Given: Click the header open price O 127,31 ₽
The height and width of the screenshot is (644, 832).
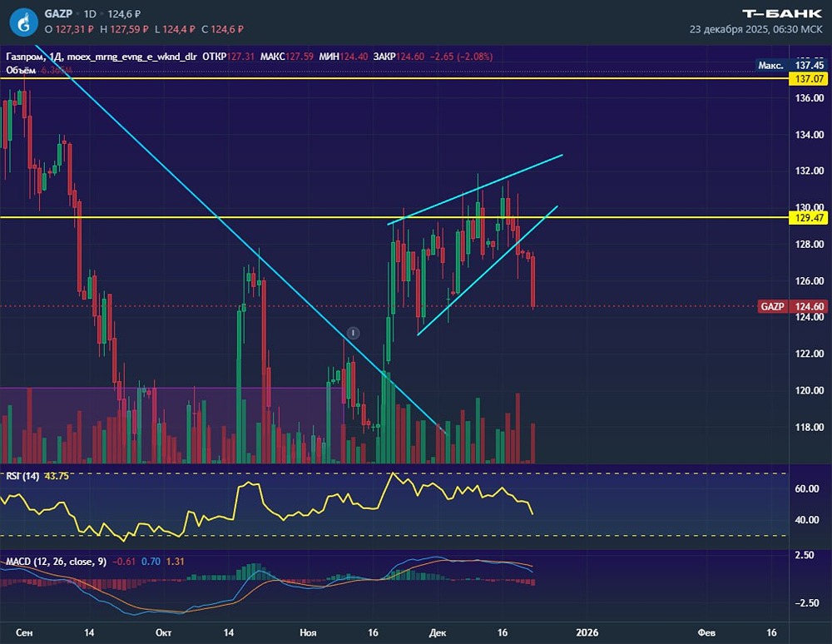Looking at the screenshot, I should point(69,29).
